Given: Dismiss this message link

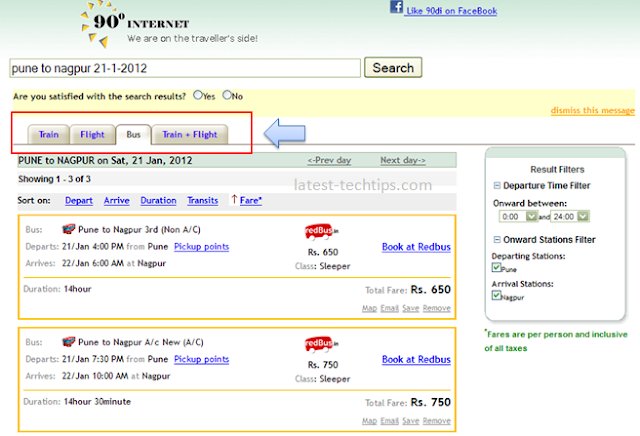Looking at the screenshot, I should (x=593, y=110).
